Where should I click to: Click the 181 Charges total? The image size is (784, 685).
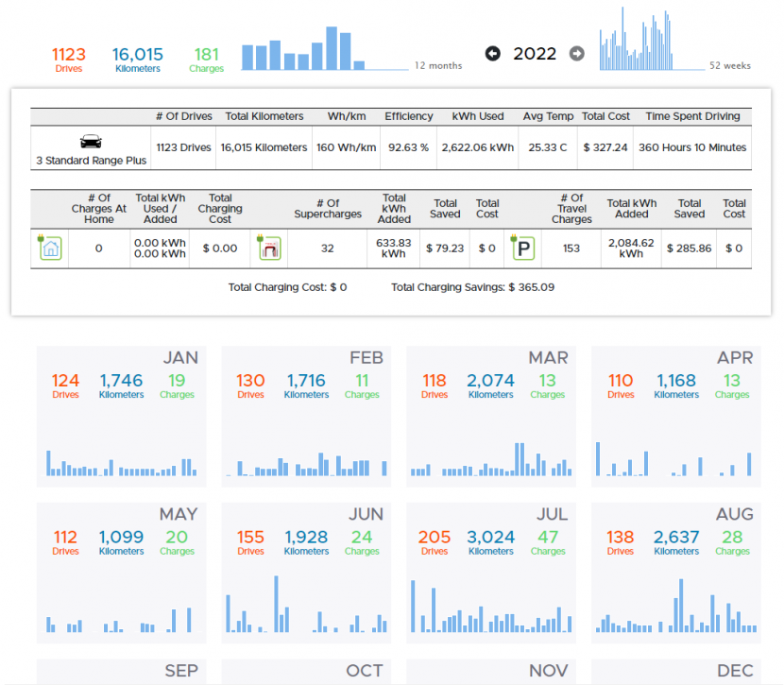click(x=206, y=59)
